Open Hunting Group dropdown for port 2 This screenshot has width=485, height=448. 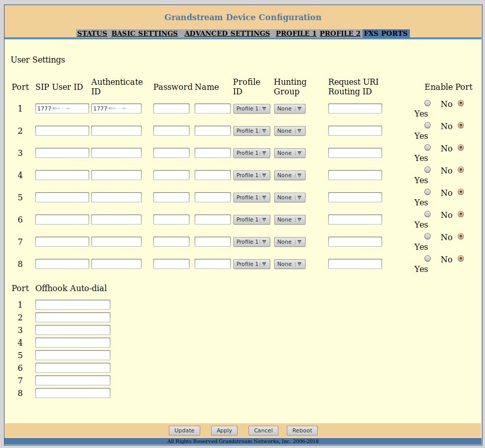[x=289, y=131]
